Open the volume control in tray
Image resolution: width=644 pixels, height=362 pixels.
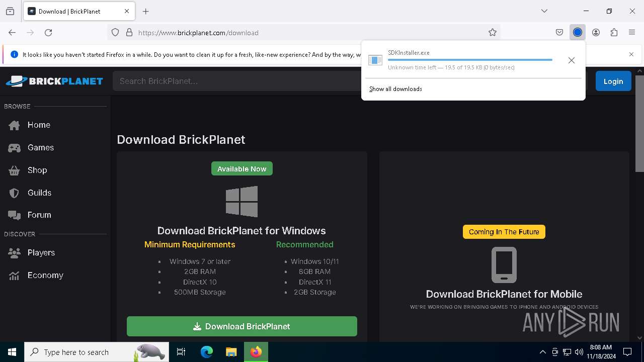point(579,352)
